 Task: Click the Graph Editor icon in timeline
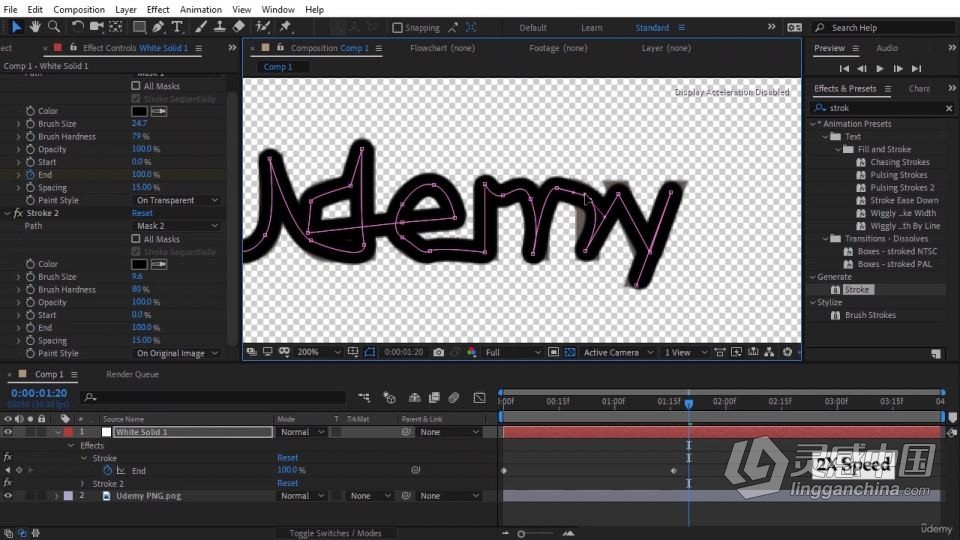point(479,397)
